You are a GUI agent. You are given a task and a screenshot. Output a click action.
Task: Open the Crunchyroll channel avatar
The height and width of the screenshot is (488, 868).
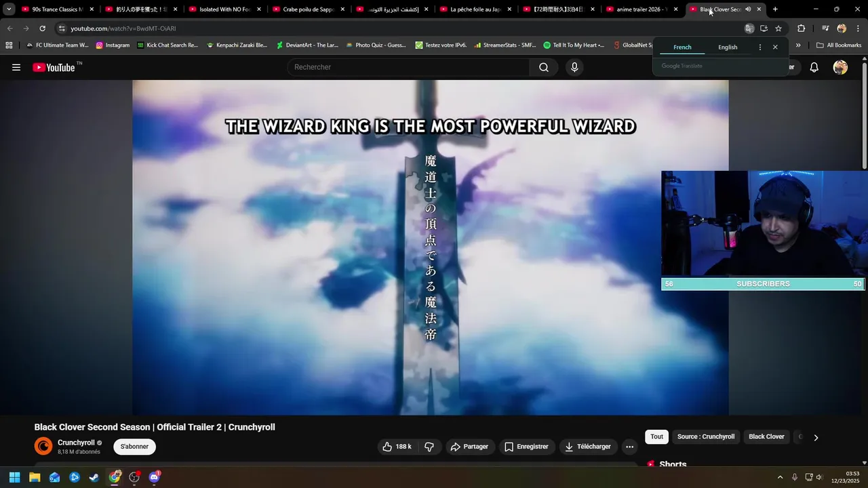[43, 446]
